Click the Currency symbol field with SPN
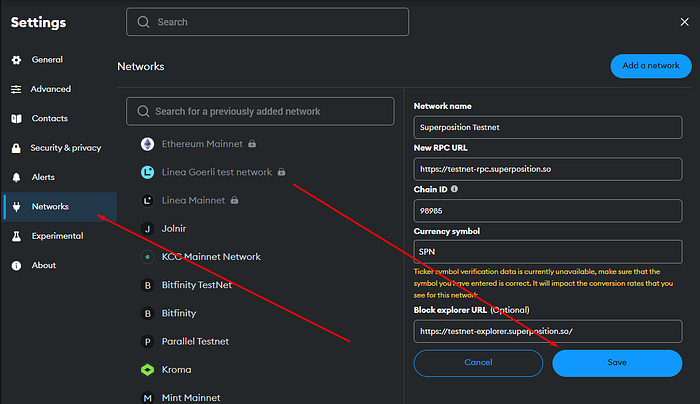Screen dimensions: 700x404 pos(548,252)
